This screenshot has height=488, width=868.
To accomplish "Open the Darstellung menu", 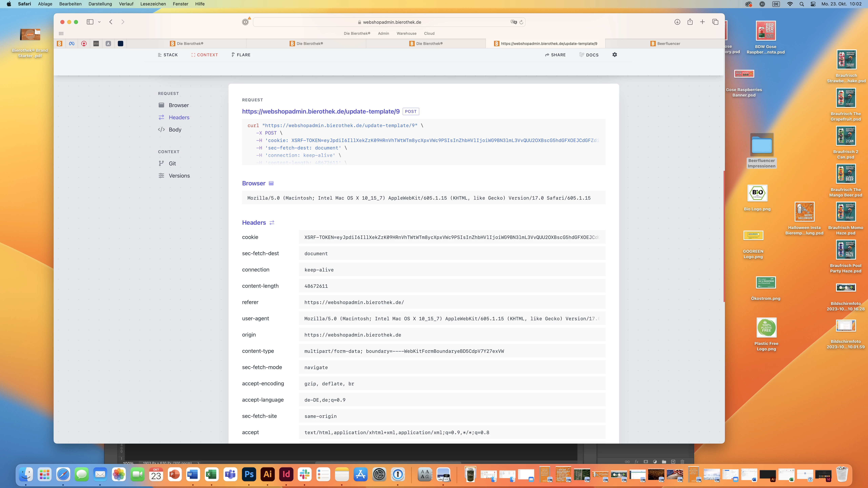I will pos(100,4).
